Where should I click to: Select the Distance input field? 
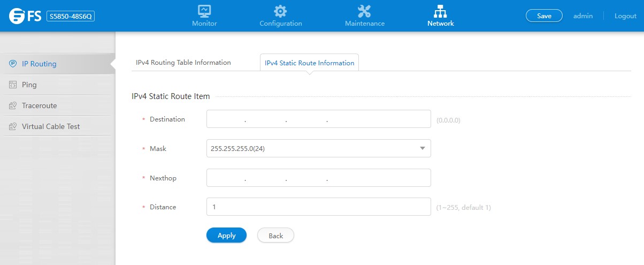tap(318, 207)
